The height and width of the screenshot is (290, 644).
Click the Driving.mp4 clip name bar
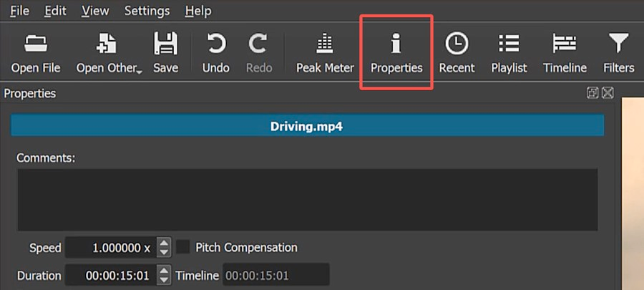point(307,126)
